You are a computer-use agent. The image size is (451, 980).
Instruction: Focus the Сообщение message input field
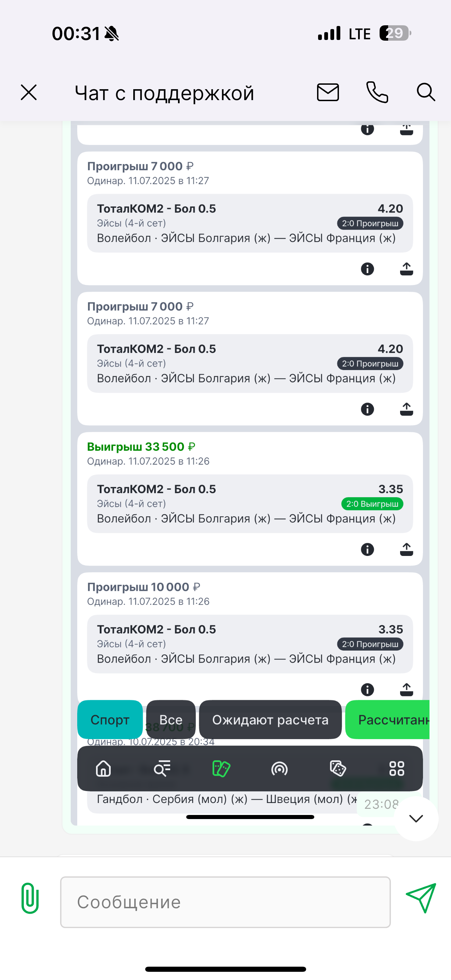tap(225, 902)
